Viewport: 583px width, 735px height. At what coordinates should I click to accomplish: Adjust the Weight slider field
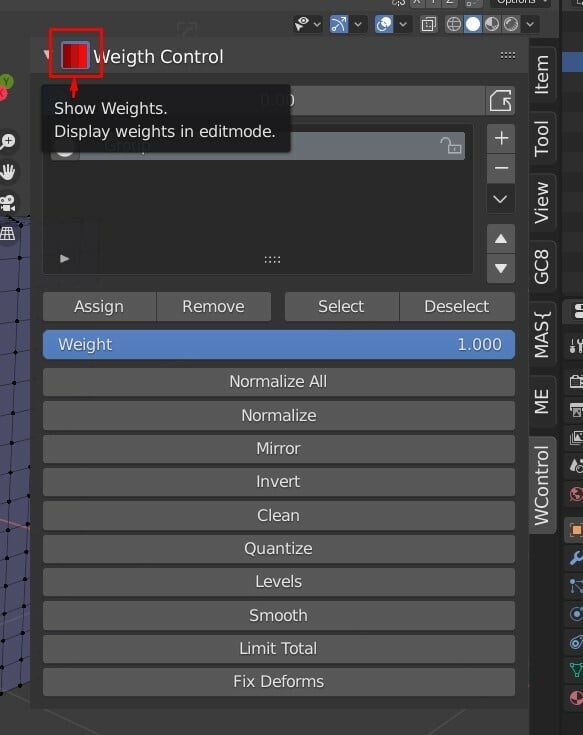pyautogui.click(x=278, y=345)
